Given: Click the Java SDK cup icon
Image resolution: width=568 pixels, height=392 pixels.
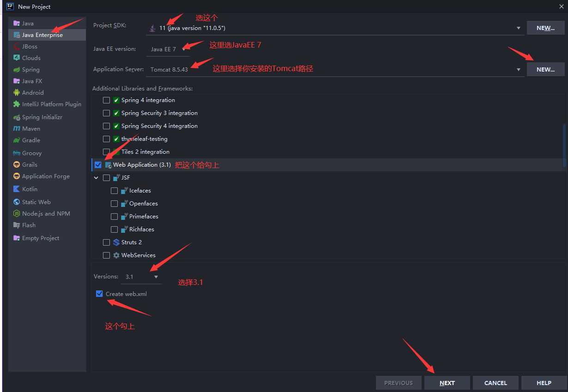Looking at the screenshot, I should coord(153,28).
